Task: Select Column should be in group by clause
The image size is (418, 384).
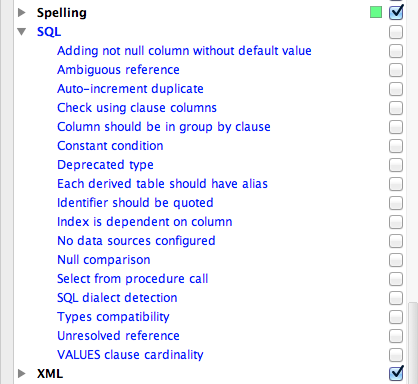Action: pos(164,127)
